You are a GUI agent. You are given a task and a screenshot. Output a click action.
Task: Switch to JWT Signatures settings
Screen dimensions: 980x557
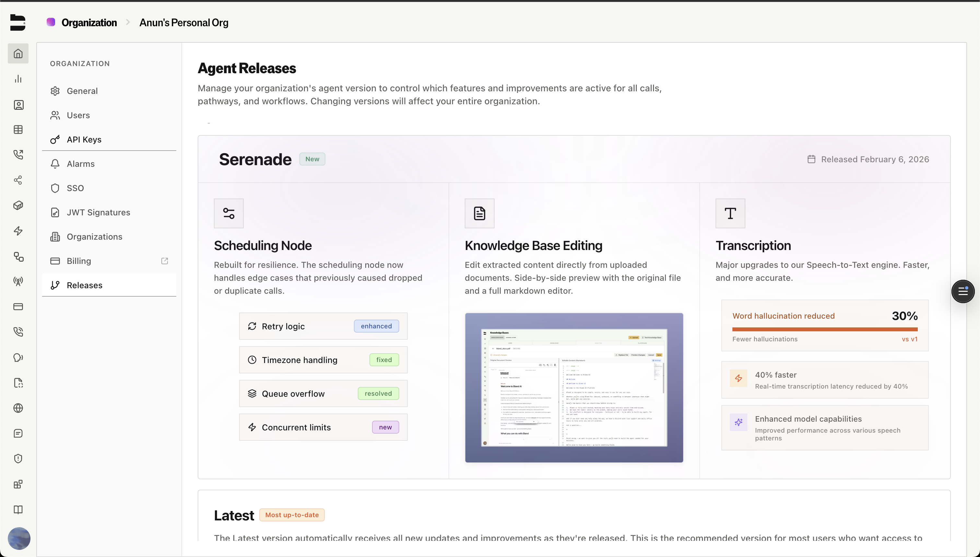pyautogui.click(x=99, y=212)
